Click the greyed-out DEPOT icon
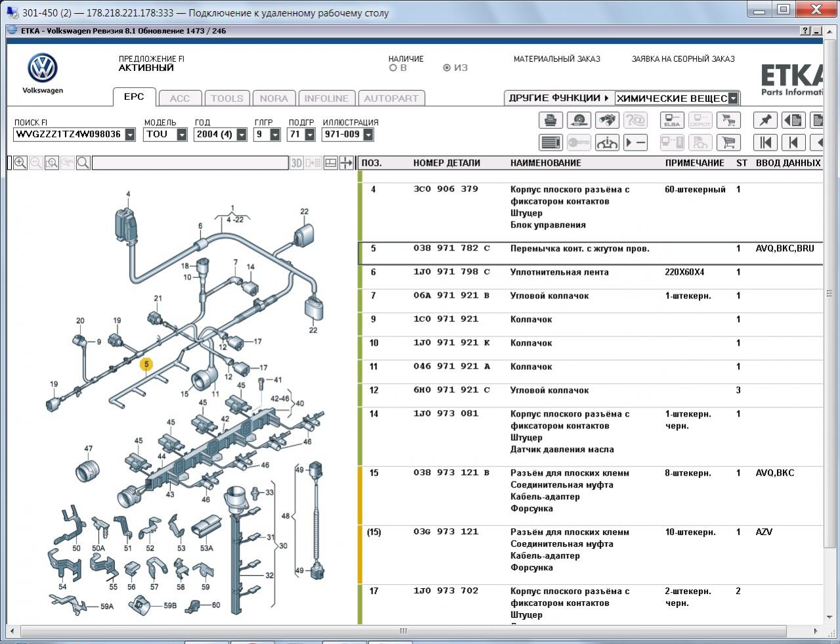The width and height of the screenshot is (840, 644). [x=700, y=120]
